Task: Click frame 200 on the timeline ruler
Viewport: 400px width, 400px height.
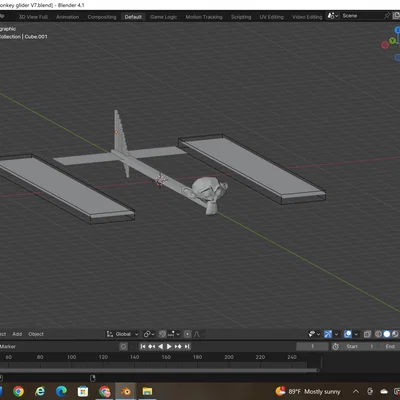Action: (x=229, y=357)
